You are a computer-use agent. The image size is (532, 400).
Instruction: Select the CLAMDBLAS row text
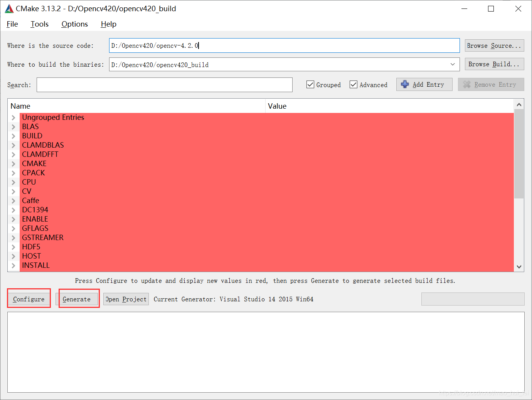[43, 145]
